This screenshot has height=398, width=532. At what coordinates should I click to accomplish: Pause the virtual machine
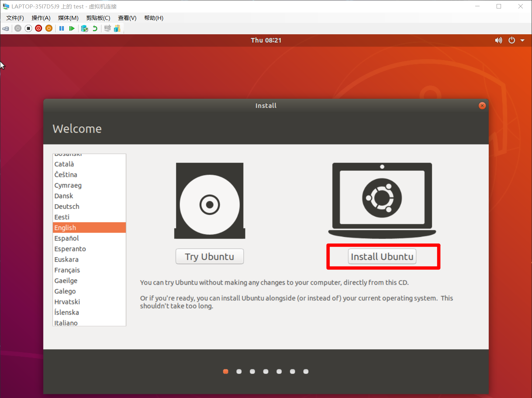pos(62,28)
